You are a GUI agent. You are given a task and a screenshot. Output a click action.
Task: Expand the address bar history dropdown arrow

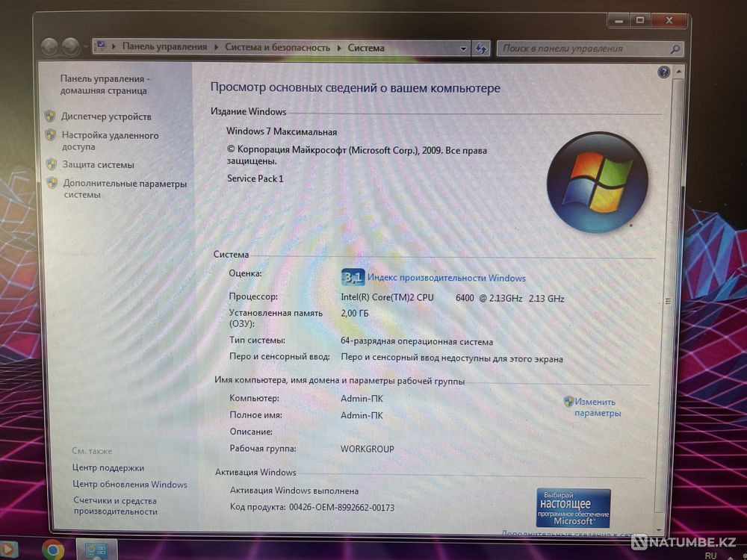[463, 48]
